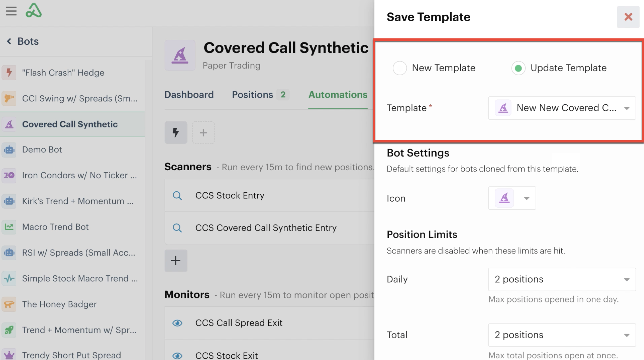Click the wizard hat bot icon in header
The height and width of the screenshot is (360, 644).
(x=180, y=55)
